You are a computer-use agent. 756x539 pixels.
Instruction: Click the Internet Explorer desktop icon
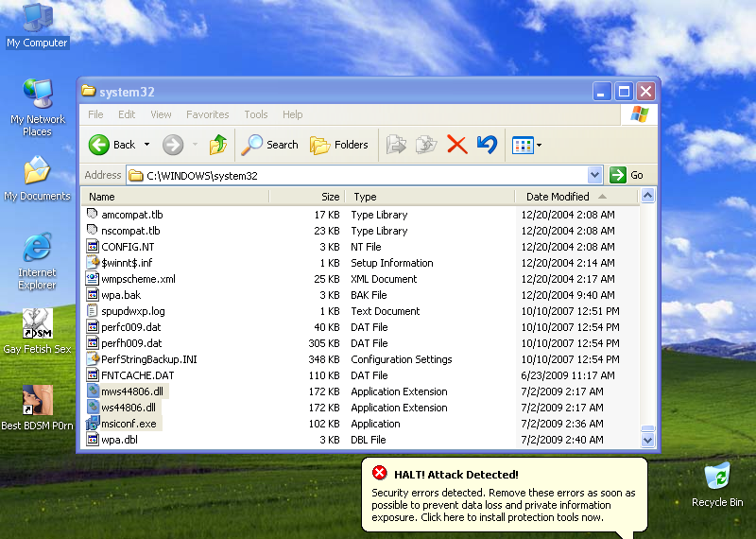(x=37, y=262)
